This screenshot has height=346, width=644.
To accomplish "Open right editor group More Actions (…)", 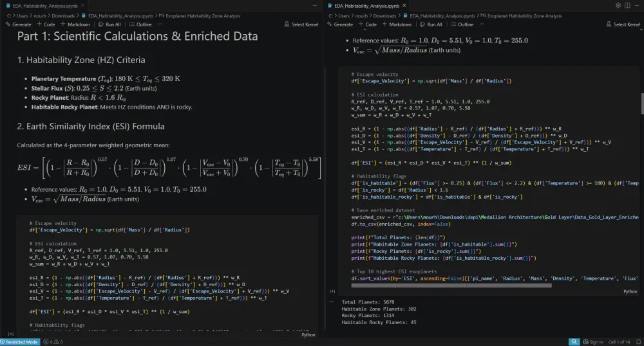I will [x=637, y=5].
